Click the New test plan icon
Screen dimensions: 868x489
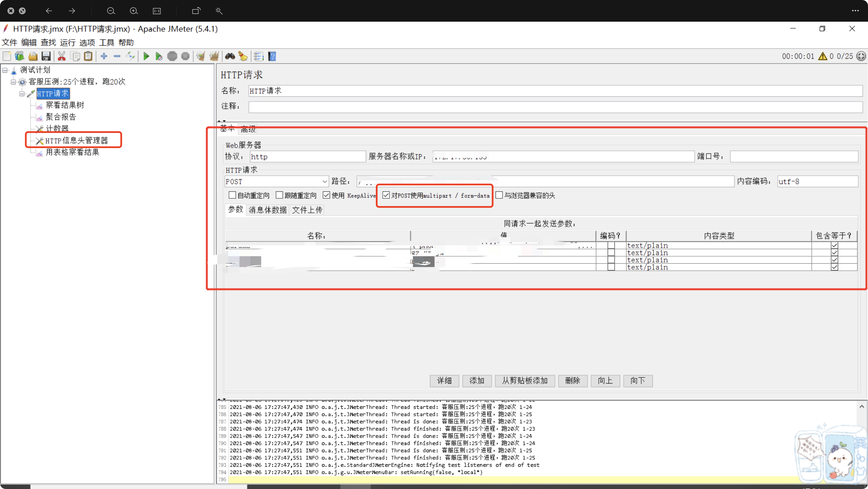click(x=7, y=56)
